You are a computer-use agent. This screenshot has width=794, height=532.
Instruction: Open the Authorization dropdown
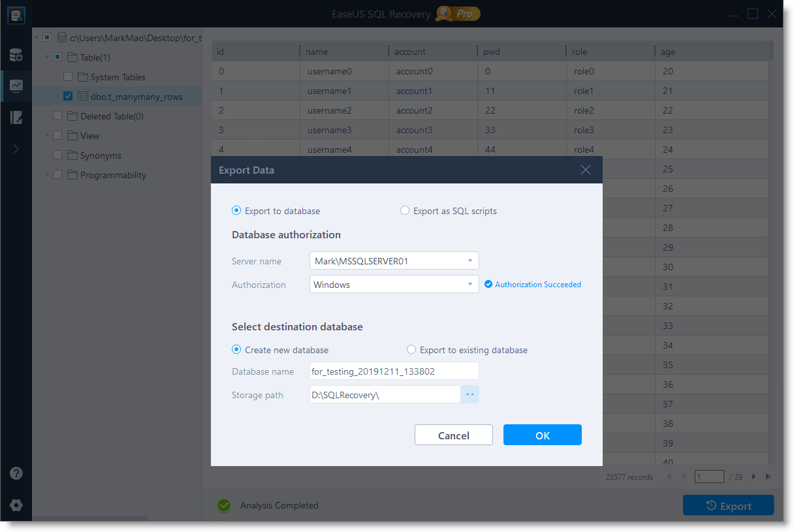click(x=394, y=285)
